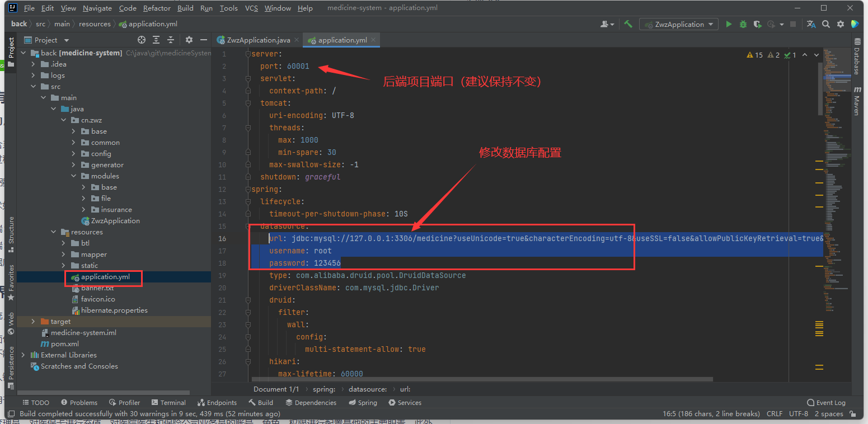Hide the Project panel with minus icon
868x424 pixels.
tap(204, 40)
